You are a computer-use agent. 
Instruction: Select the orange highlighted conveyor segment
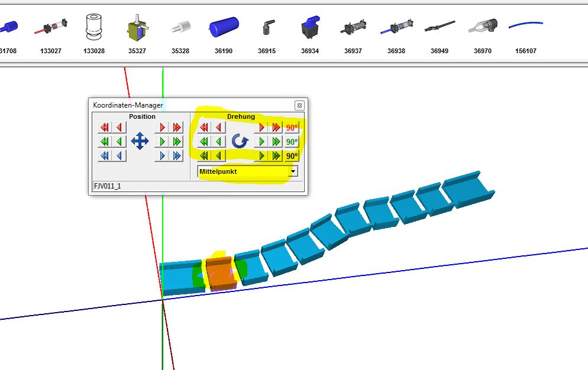(219, 275)
